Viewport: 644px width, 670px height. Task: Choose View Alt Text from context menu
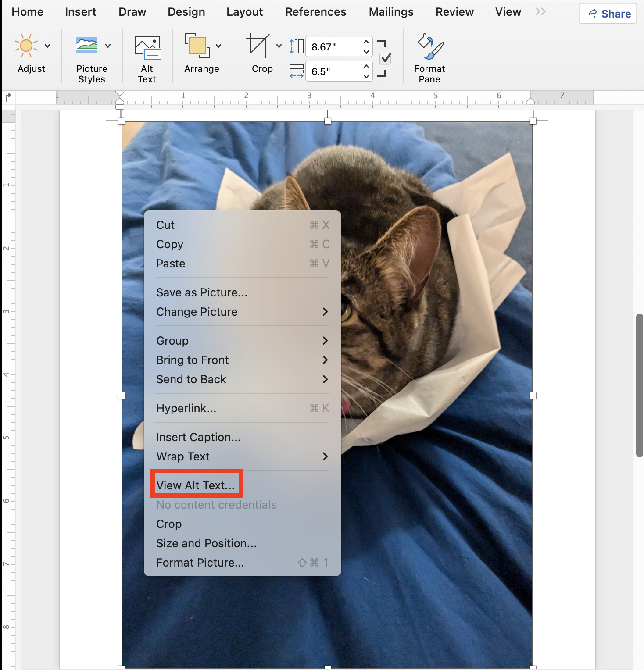(x=196, y=485)
